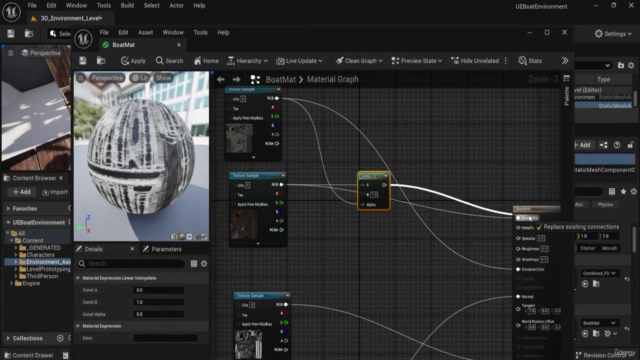This screenshot has width=640, height=360.
Task: Navigate forward in the material graph
Action: pos(236,79)
